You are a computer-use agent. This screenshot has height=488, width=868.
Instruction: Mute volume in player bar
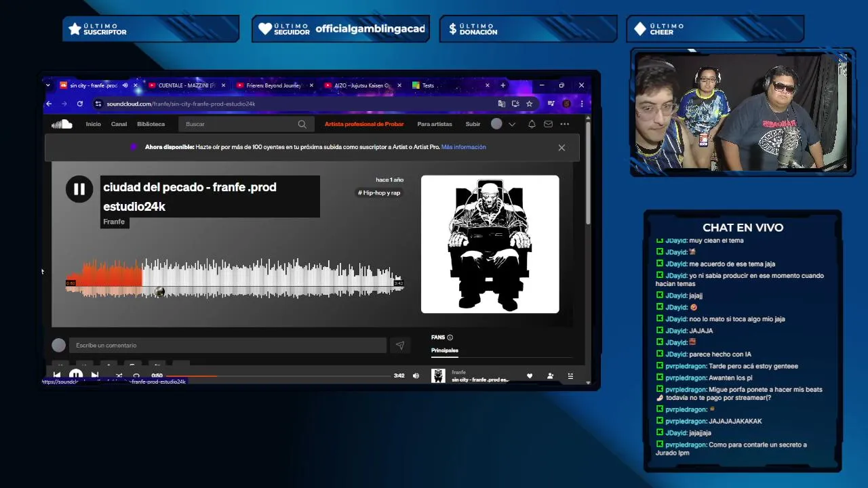coord(416,375)
